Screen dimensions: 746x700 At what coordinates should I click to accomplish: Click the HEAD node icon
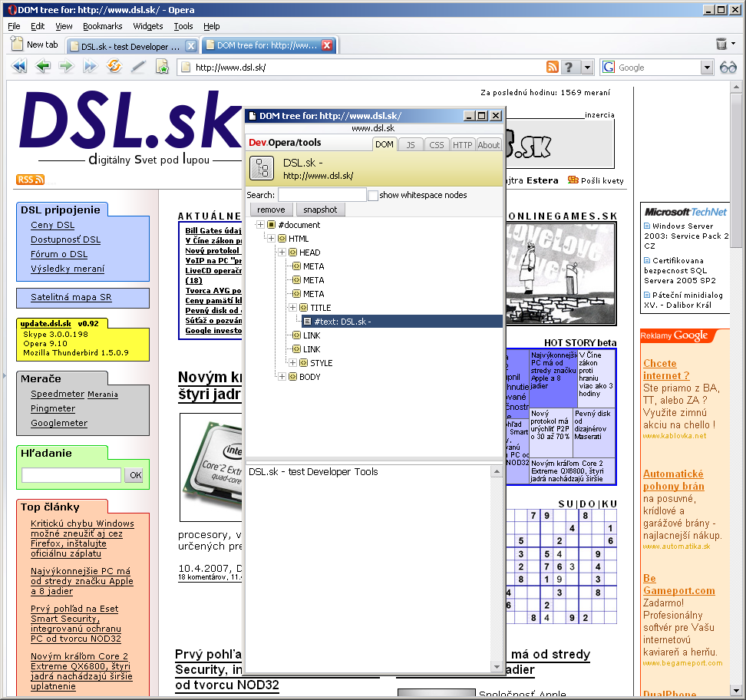click(x=293, y=253)
